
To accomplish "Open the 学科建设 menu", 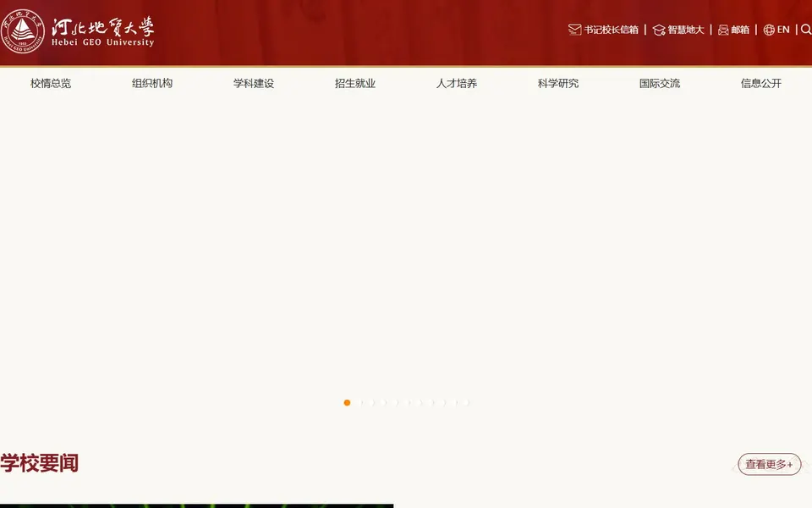I will (x=254, y=84).
